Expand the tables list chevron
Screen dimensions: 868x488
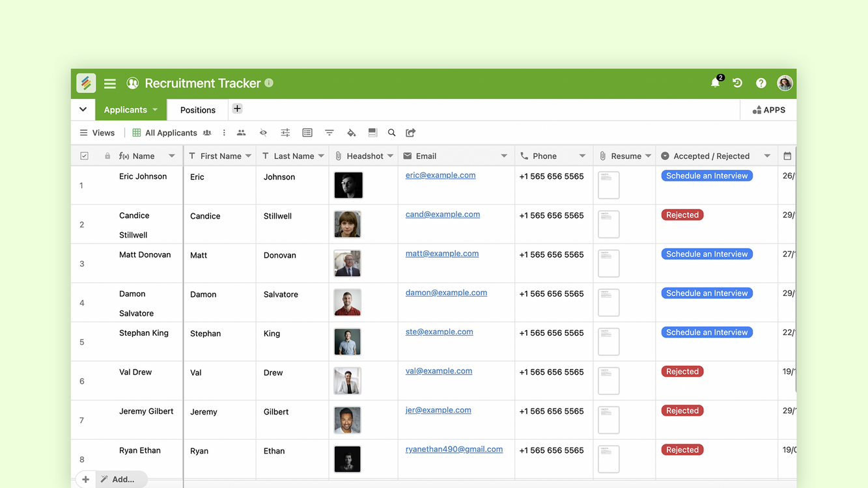pyautogui.click(x=83, y=109)
